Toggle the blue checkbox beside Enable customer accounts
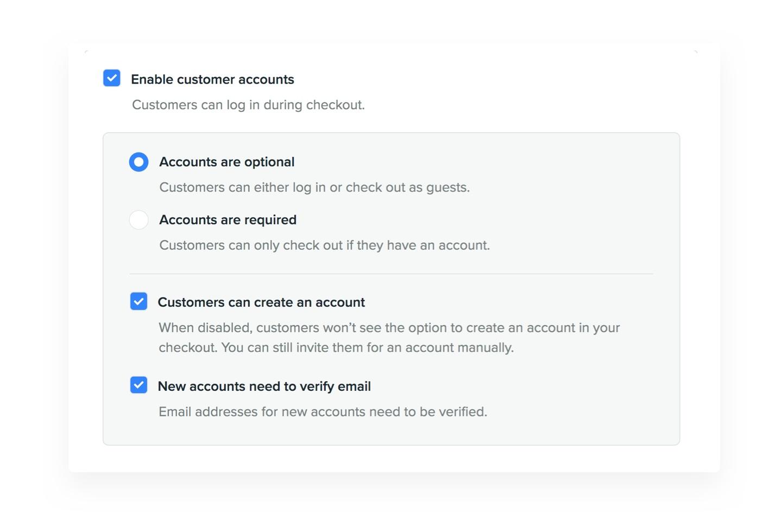 tap(111, 78)
